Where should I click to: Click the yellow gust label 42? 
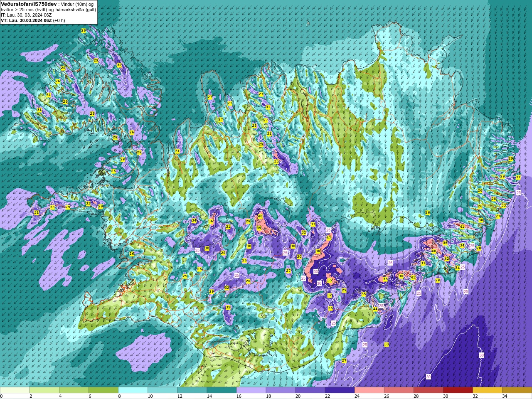coord(447,259)
